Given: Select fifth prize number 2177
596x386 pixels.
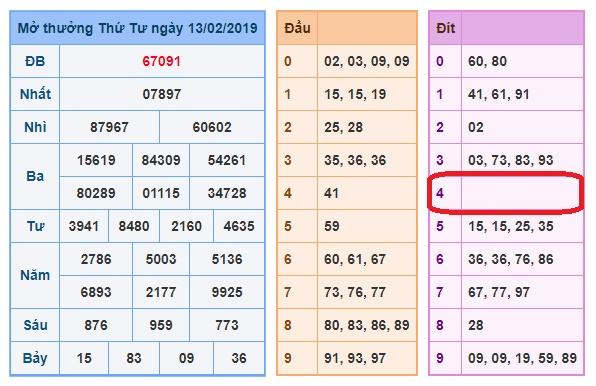Looking at the screenshot, I should (161, 293).
